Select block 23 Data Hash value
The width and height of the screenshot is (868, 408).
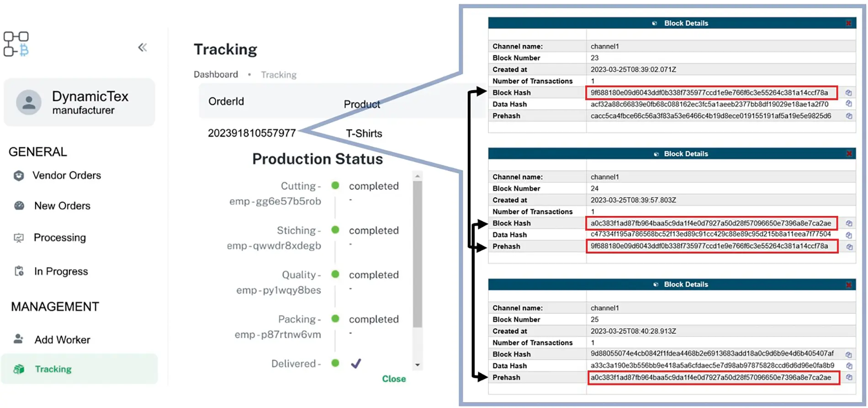pyautogui.click(x=709, y=104)
